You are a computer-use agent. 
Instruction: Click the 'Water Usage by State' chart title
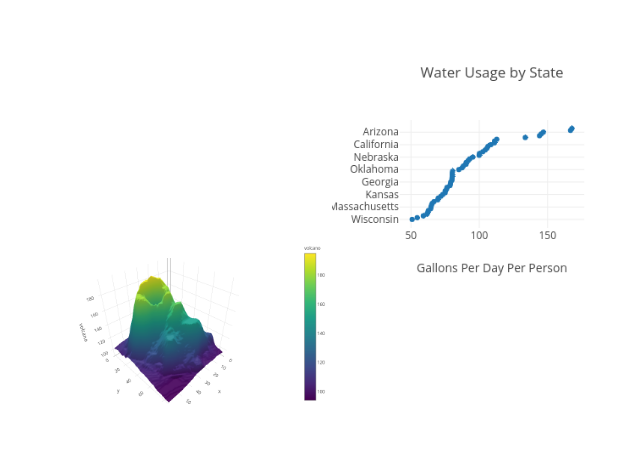click(x=491, y=73)
